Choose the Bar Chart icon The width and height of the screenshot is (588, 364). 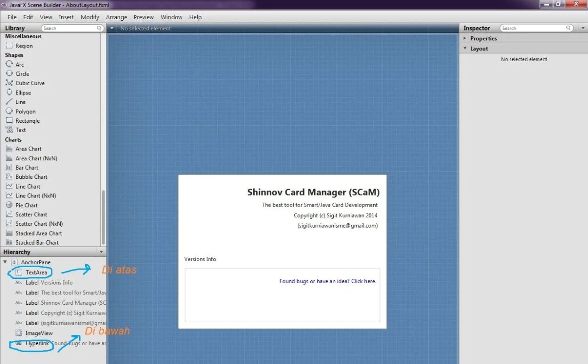(x=9, y=167)
